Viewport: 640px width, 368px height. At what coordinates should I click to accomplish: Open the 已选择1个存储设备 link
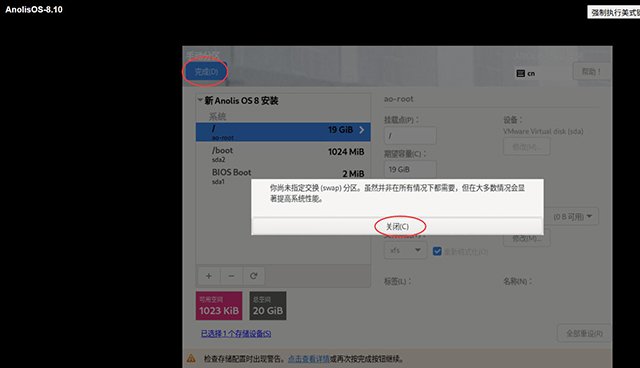click(x=236, y=333)
